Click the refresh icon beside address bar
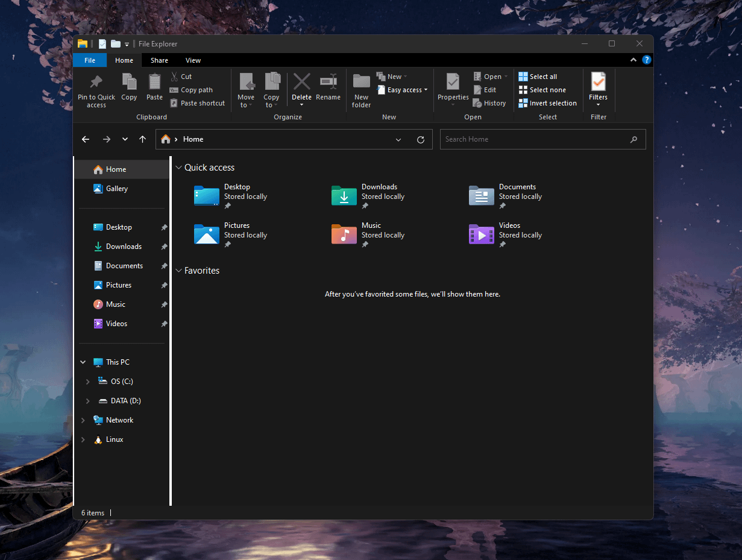This screenshot has height=560, width=742. click(421, 139)
